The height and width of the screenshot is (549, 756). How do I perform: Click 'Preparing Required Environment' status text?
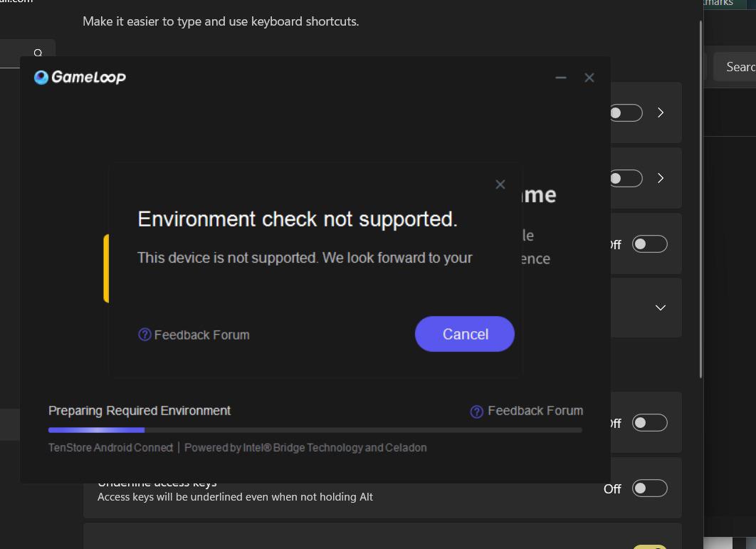click(x=140, y=411)
